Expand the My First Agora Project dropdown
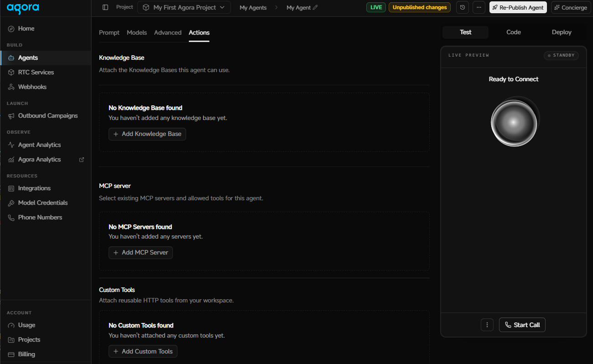Image resolution: width=593 pixels, height=364 pixels. pos(184,7)
